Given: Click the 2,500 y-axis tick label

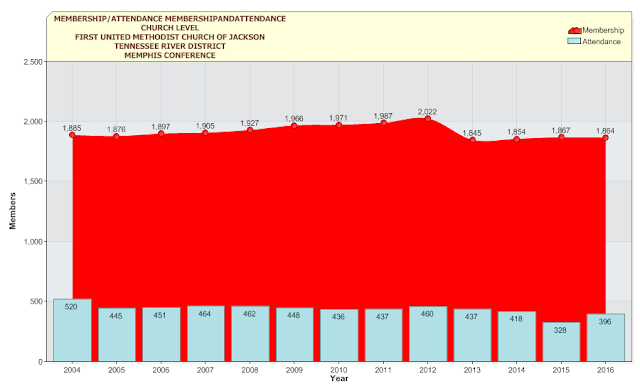Looking at the screenshot, I should (x=33, y=62).
